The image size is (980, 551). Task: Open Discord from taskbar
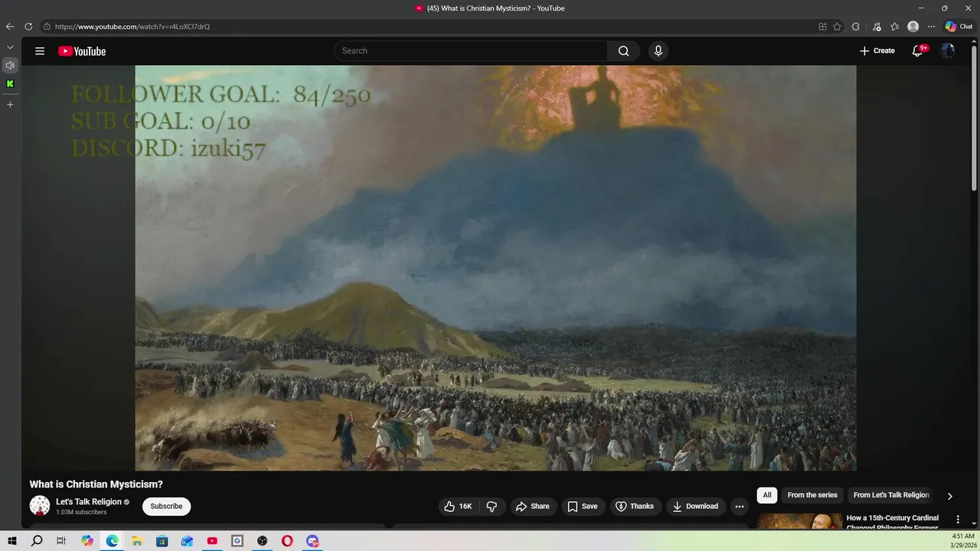[x=312, y=541]
